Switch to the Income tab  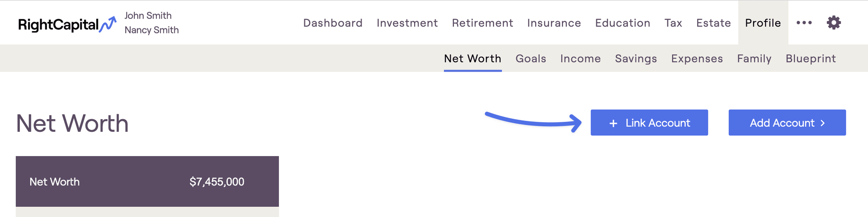(x=580, y=59)
